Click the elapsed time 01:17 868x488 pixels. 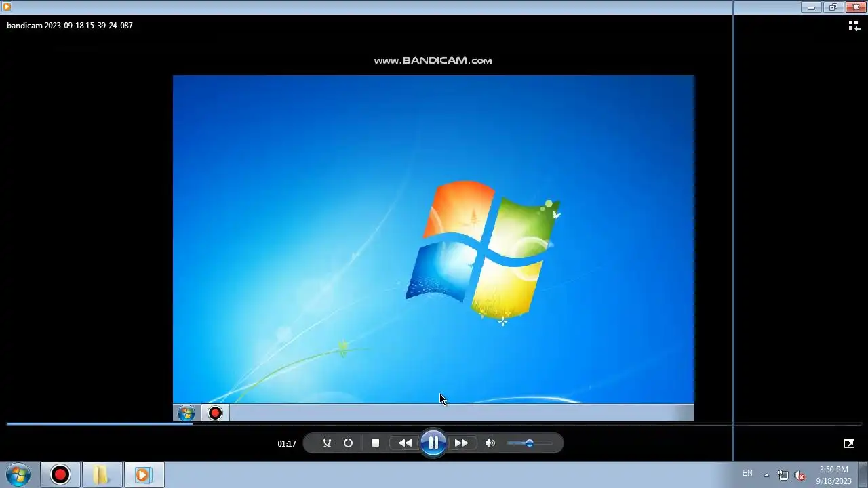[x=287, y=444]
